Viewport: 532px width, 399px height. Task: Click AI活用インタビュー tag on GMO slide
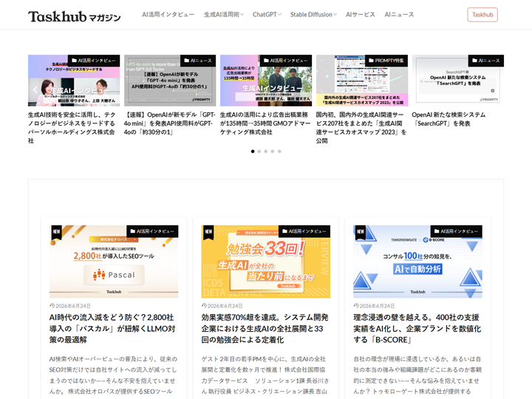click(286, 61)
